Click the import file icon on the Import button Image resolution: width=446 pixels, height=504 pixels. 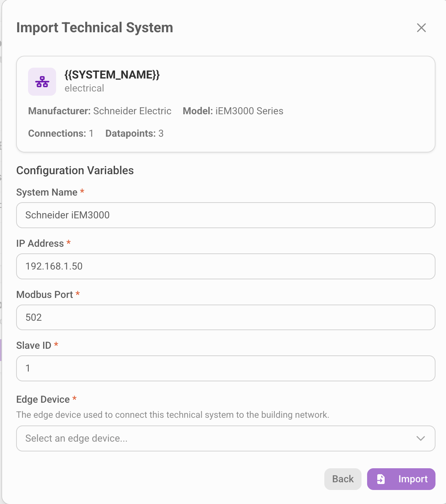(x=381, y=479)
